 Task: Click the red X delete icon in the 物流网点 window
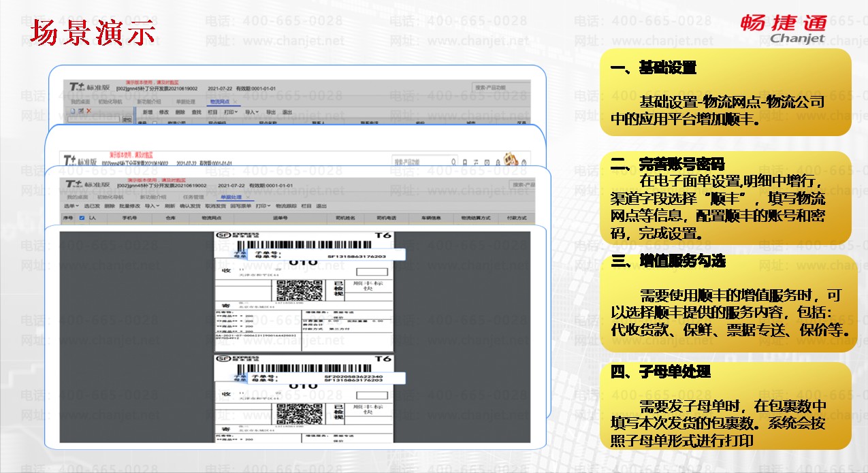tap(89, 111)
